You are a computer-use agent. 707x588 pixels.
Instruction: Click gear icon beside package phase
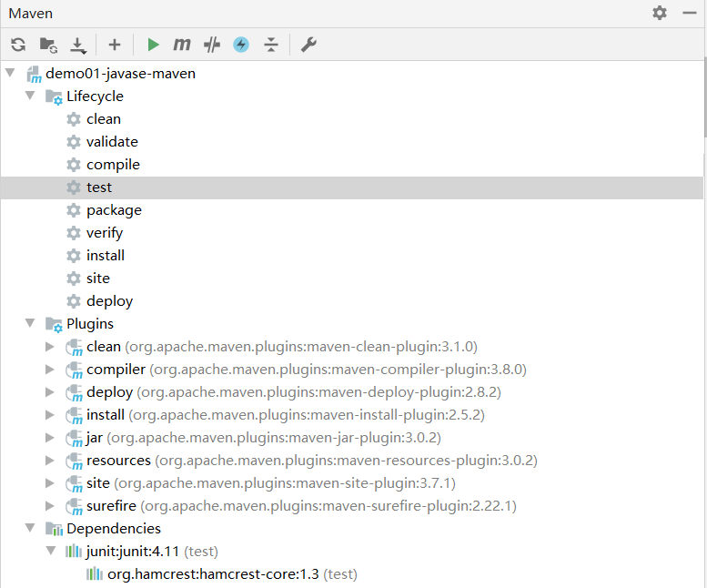74,210
